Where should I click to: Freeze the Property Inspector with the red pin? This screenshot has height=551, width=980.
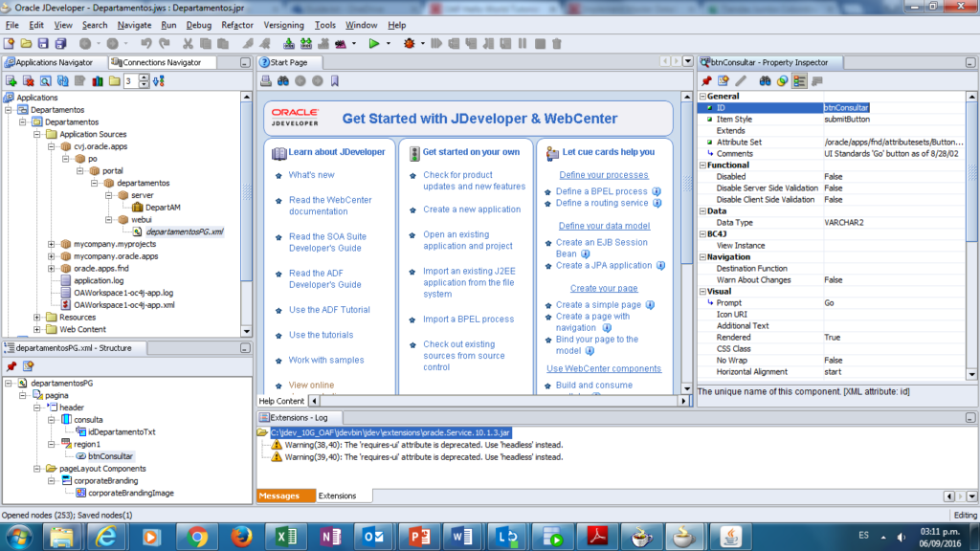pos(706,80)
